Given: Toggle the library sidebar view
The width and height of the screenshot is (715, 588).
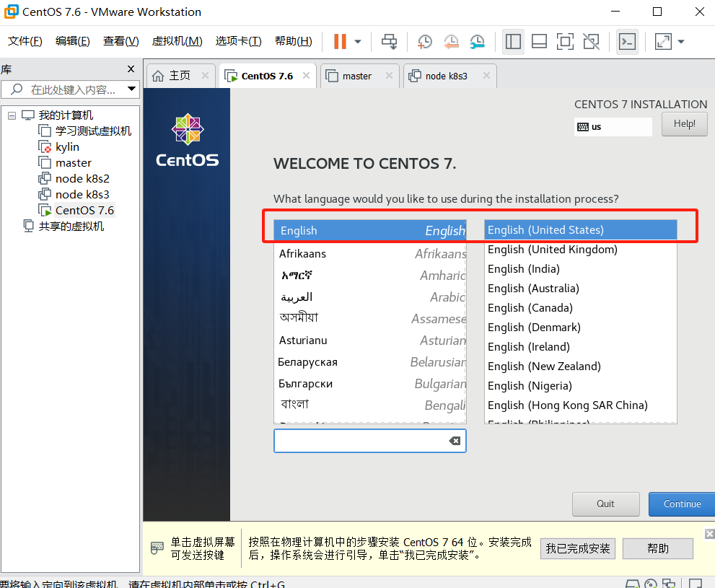Looking at the screenshot, I should tap(513, 41).
